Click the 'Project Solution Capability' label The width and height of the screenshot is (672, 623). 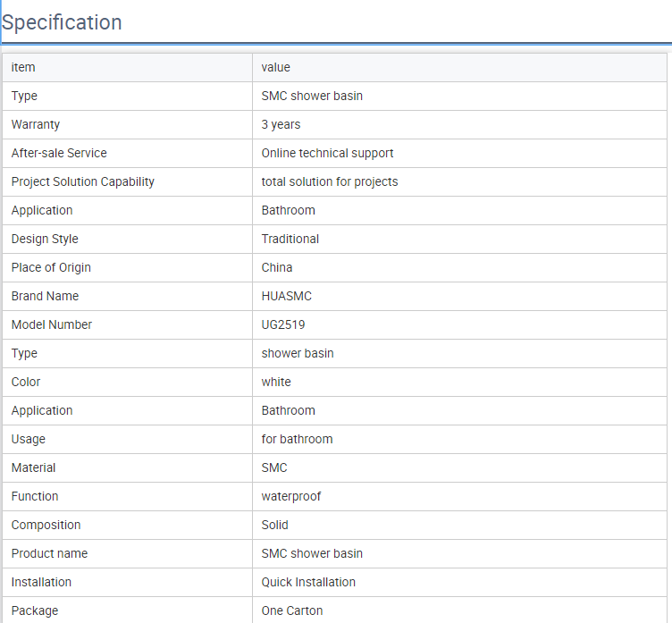click(83, 181)
